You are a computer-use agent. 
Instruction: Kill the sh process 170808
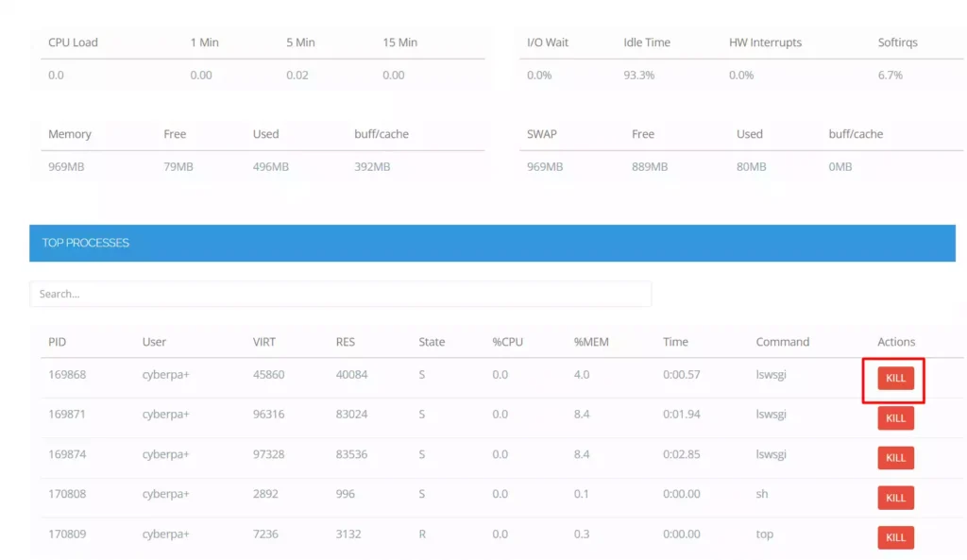pyautogui.click(x=895, y=498)
